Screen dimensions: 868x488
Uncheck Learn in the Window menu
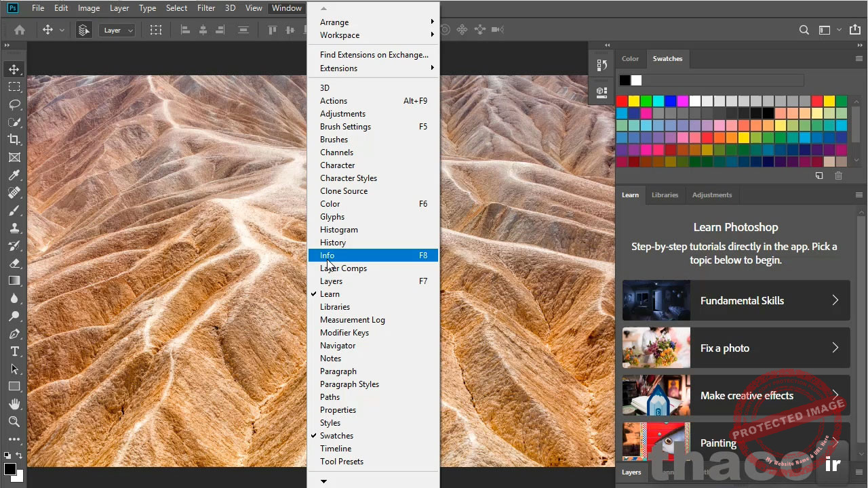(330, 293)
